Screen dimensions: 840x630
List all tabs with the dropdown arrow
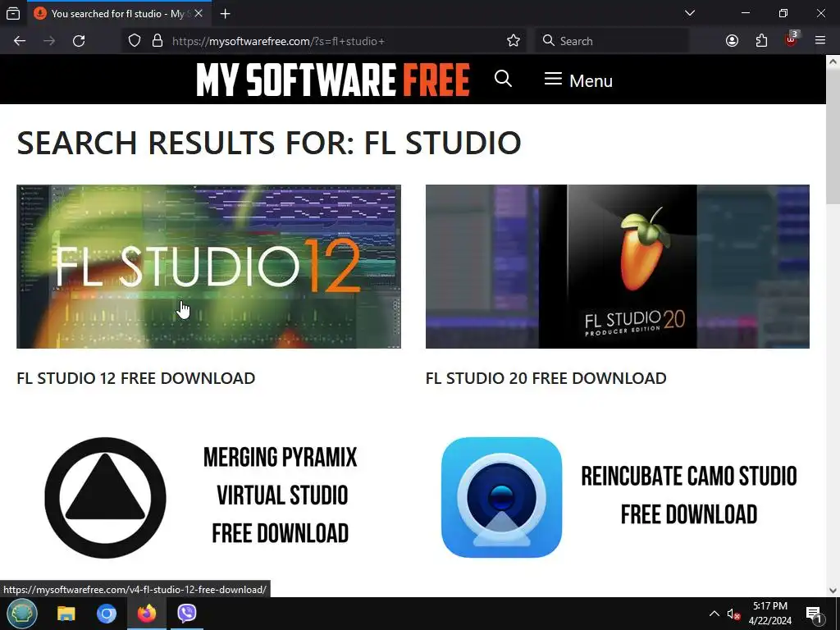click(690, 13)
